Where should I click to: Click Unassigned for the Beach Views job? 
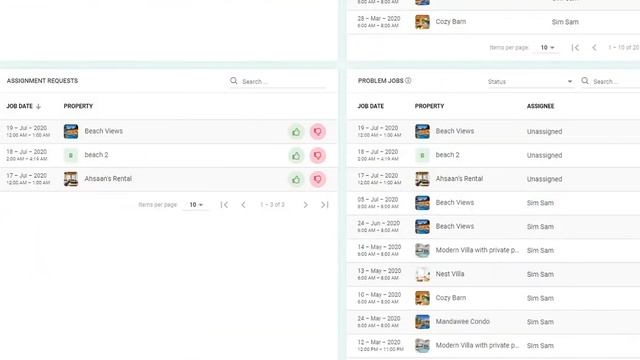click(x=544, y=131)
